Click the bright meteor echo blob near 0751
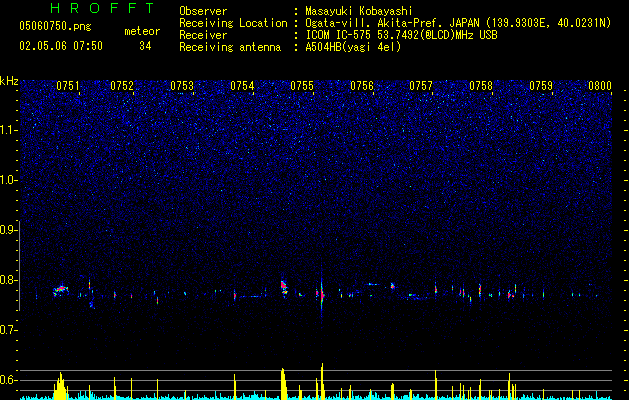The image size is (629, 400). coord(60,290)
